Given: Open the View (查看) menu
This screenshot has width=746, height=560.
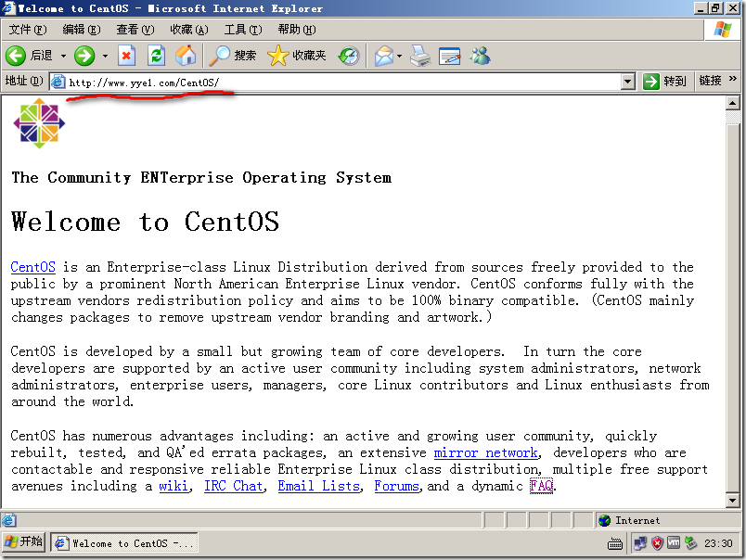Looking at the screenshot, I should coord(135,30).
